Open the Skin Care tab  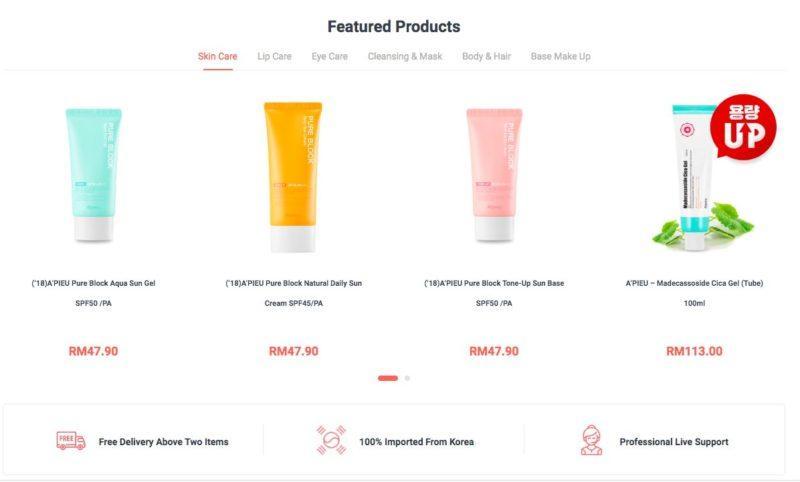[x=217, y=56]
